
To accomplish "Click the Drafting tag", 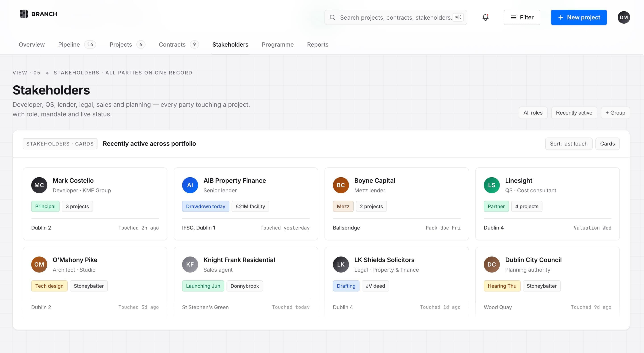I will (x=346, y=286).
